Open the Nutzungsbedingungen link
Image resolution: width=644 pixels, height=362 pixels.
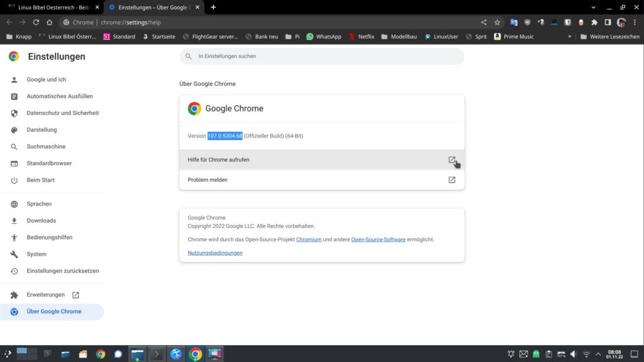(215, 253)
